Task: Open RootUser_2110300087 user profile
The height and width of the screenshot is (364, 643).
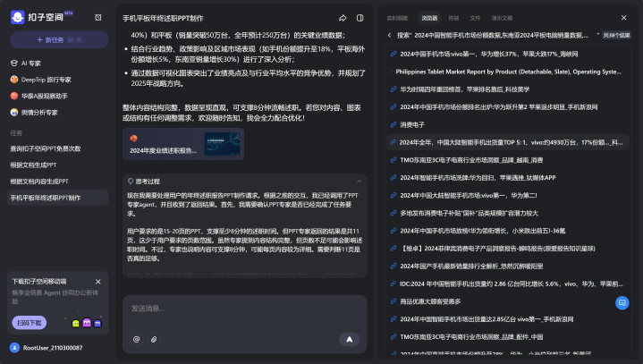Action: [x=47, y=348]
